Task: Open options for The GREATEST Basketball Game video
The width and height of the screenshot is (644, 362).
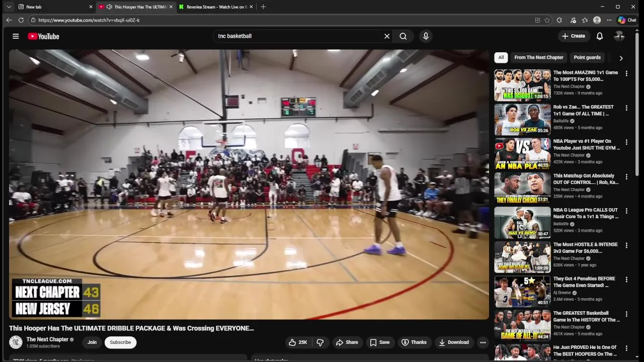Action: [626, 314]
